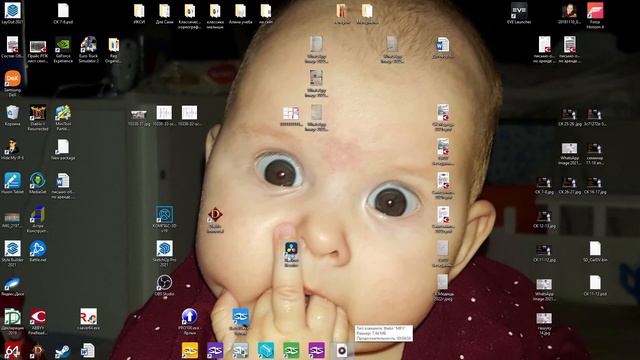This screenshot has width=640, height=360.
Task: Select the Euro Truck Simulator 2 icon
Action: (x=88, y=45)
